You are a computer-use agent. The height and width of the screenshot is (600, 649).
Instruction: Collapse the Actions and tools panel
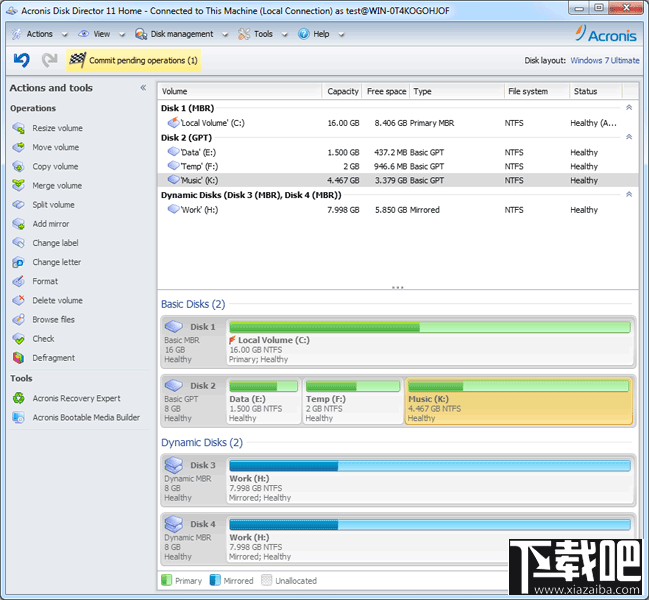coord(143,88)
